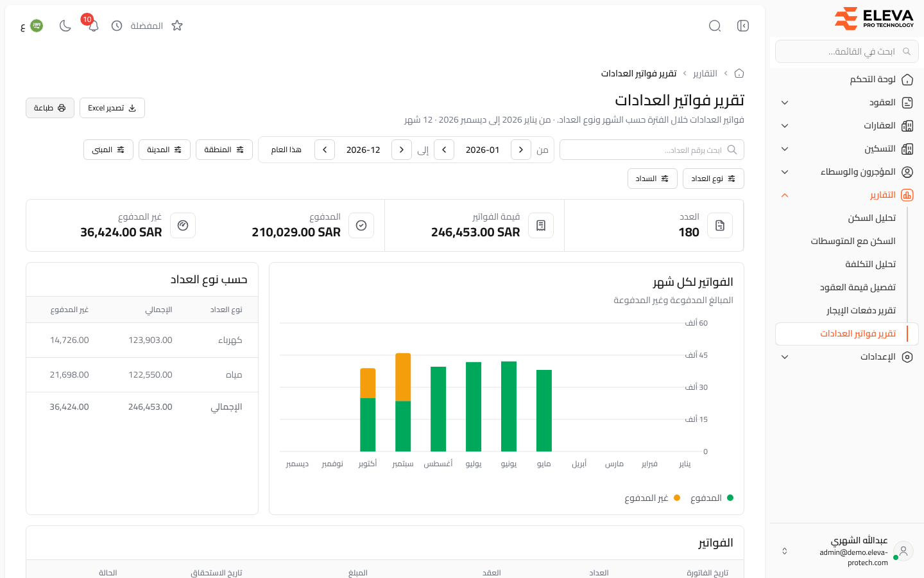Expand the user account switcher arrows
This screenshot has height=578, width=924.
[x=784, y=551]
